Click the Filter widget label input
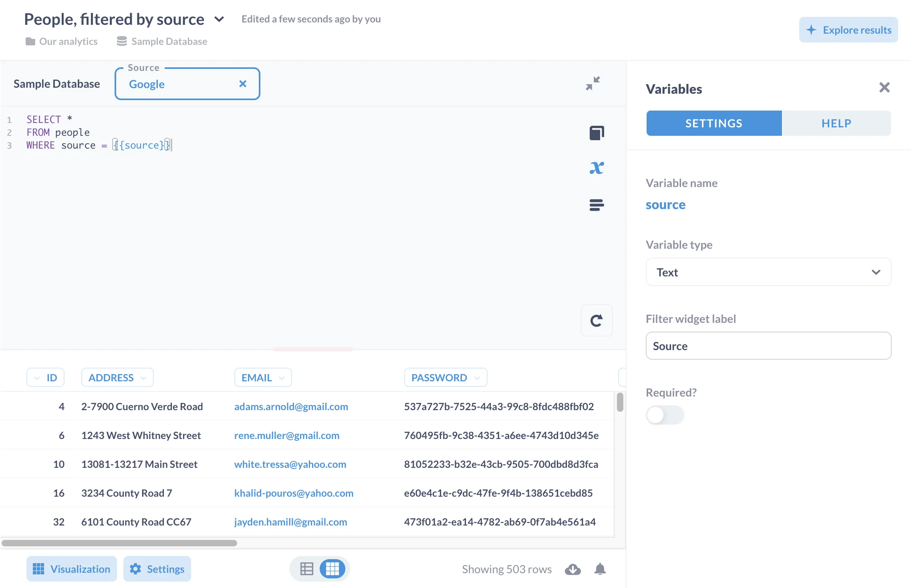 tap(768, 346)
